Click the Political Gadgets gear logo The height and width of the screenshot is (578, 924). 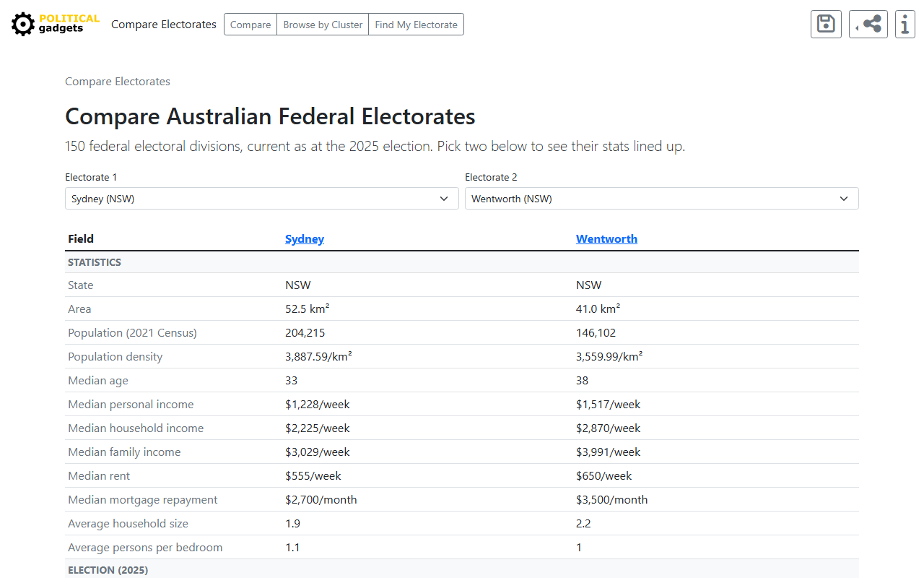point(23,25)
